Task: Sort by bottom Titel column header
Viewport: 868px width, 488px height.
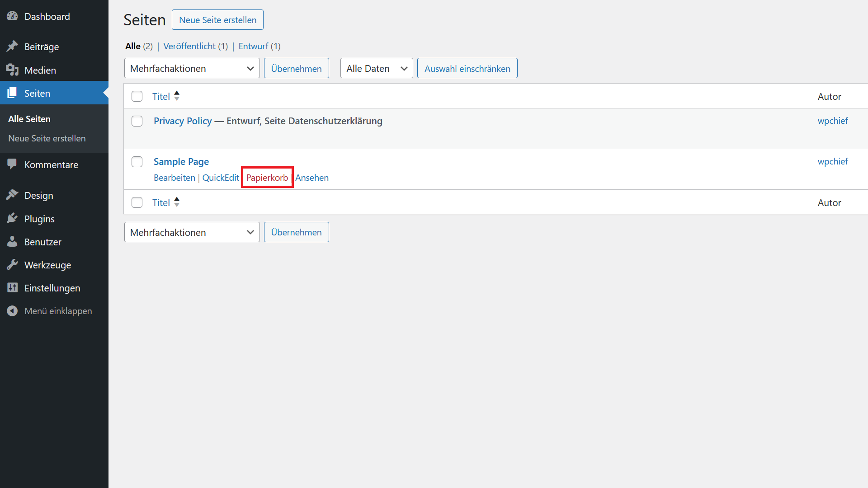Action: pos(161,202)
